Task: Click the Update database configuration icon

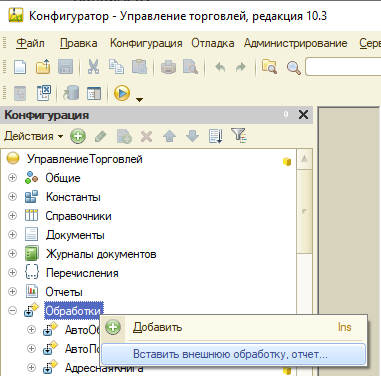Action: [71, 93]
